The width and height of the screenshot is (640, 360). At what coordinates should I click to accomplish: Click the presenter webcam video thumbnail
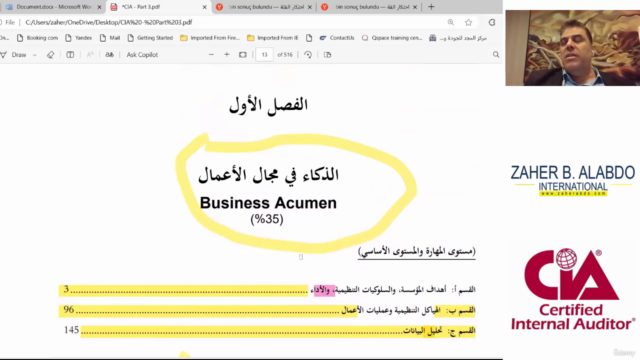point(573,48)
